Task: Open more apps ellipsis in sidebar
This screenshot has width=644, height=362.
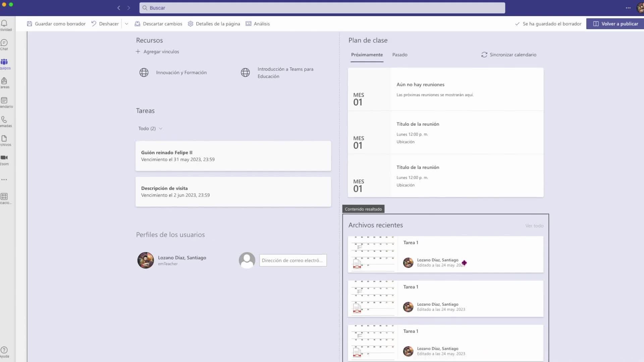Action: 4,180
